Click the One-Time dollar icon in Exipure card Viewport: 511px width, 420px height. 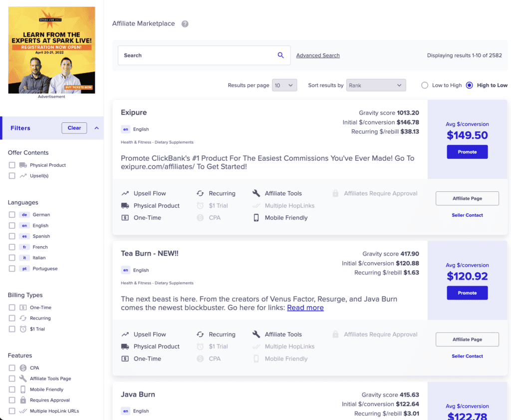[x=125, y=218]
